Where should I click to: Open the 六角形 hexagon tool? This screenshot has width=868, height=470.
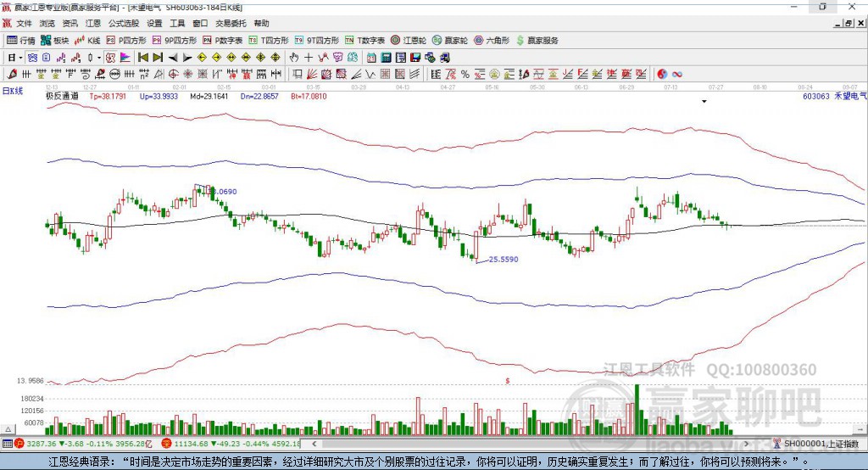pos(492,41)
